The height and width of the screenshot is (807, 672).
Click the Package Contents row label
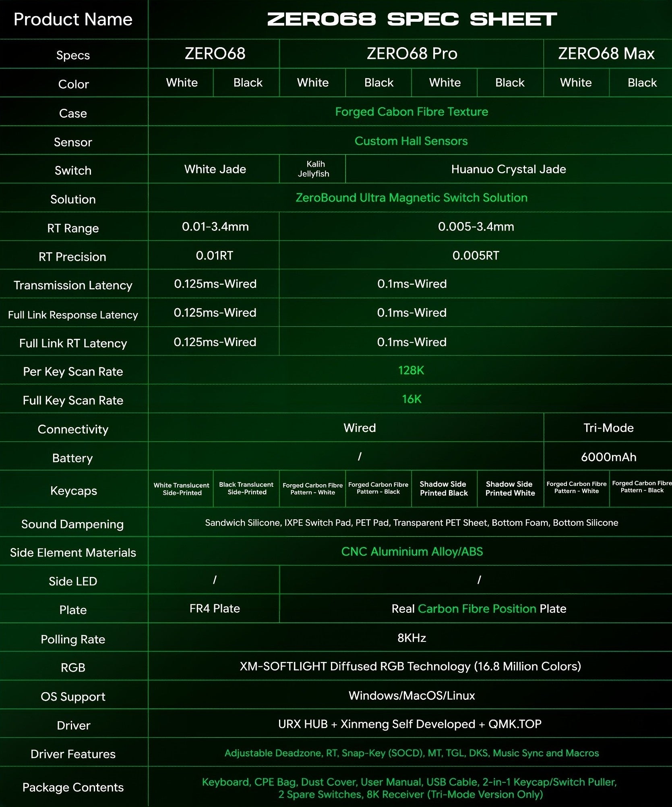point(73,787)
